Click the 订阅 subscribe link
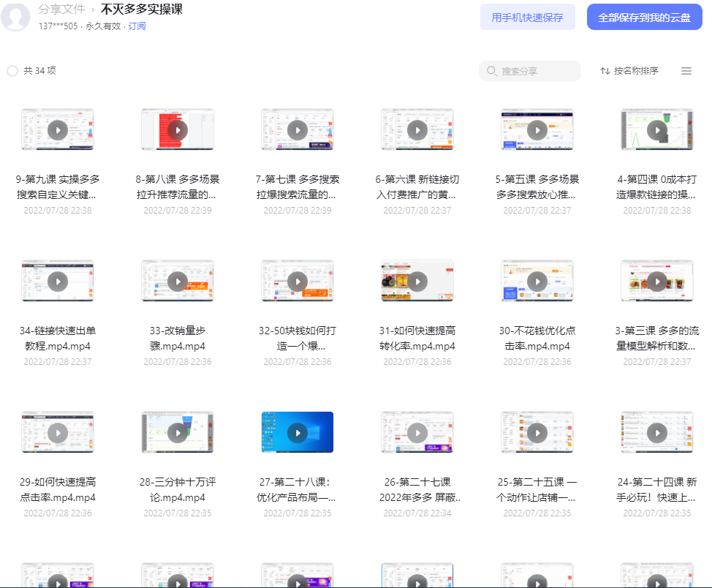This screenshot has height=588, width=712. [x=137, y=26]
